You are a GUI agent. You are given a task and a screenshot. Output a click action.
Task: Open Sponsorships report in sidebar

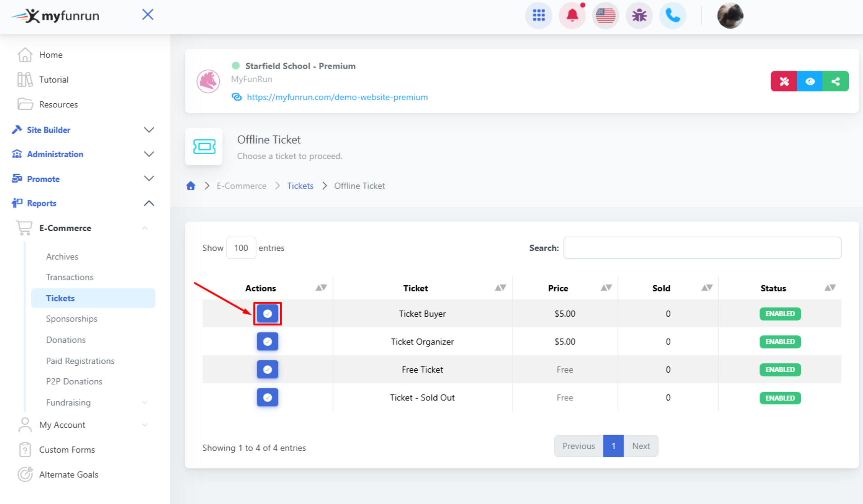point(71,319)
